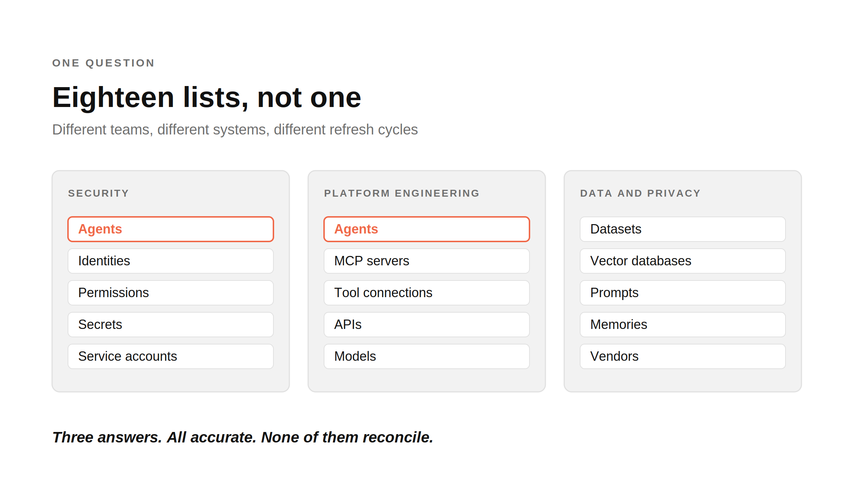Select Agents under Platform Engineering
The width and height of the screenshot is (868, 488).
[426, 229]
